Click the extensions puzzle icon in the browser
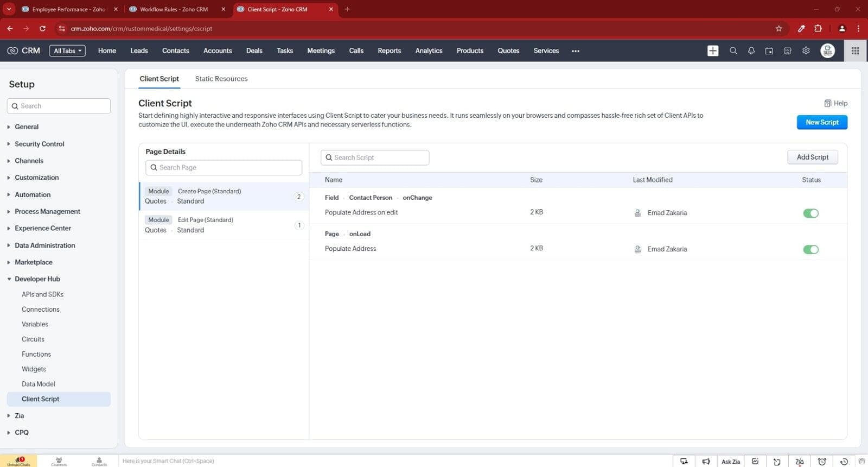The image size is (868, 467). click(818, 28)
